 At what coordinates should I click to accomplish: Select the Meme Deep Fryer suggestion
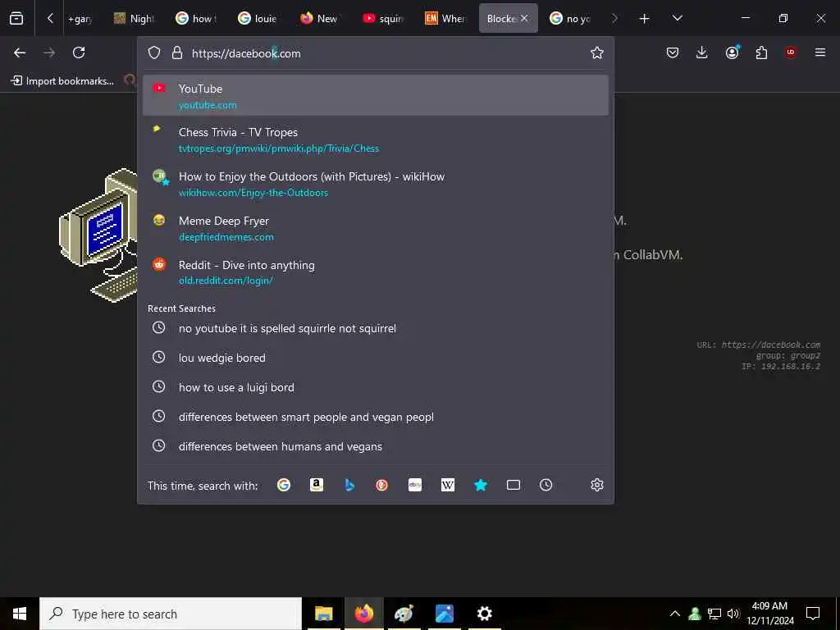pos(376,228)
